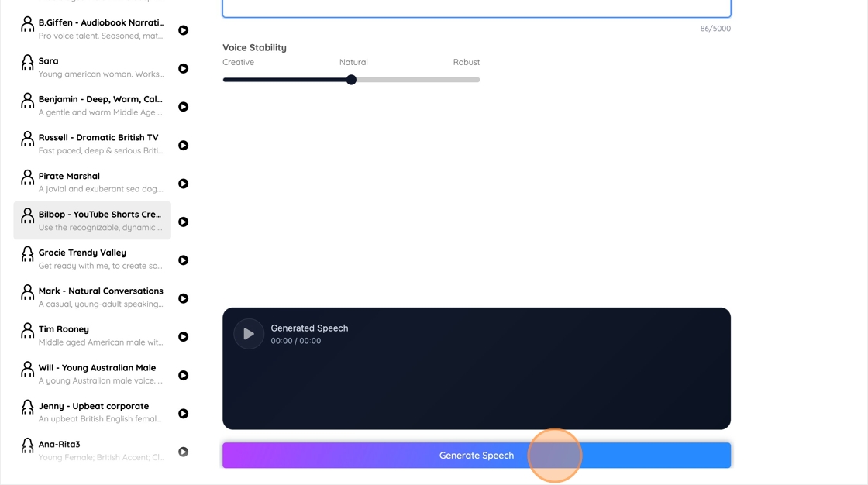Click the Russell voice avatar icon
The image size is (868, 485).
pos(27,139)
